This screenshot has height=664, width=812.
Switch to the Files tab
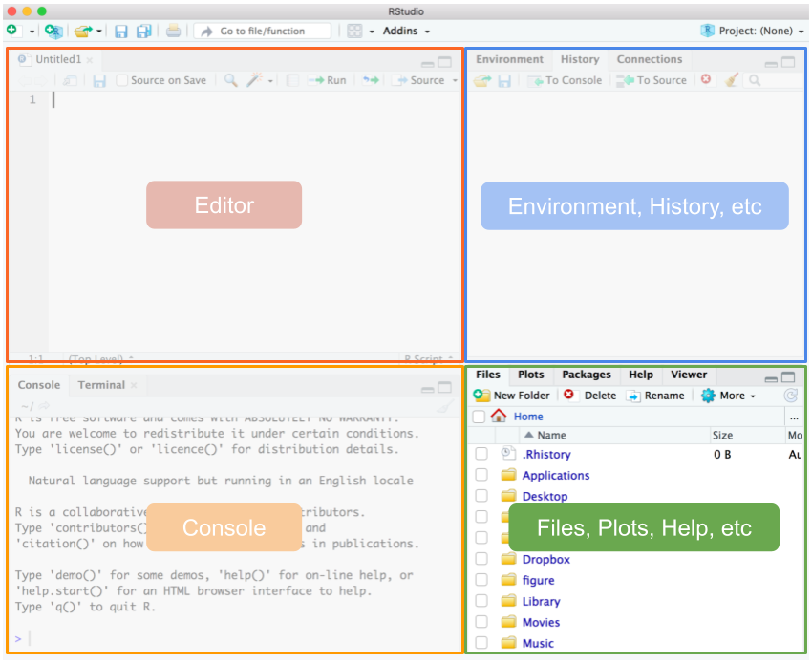488,375
